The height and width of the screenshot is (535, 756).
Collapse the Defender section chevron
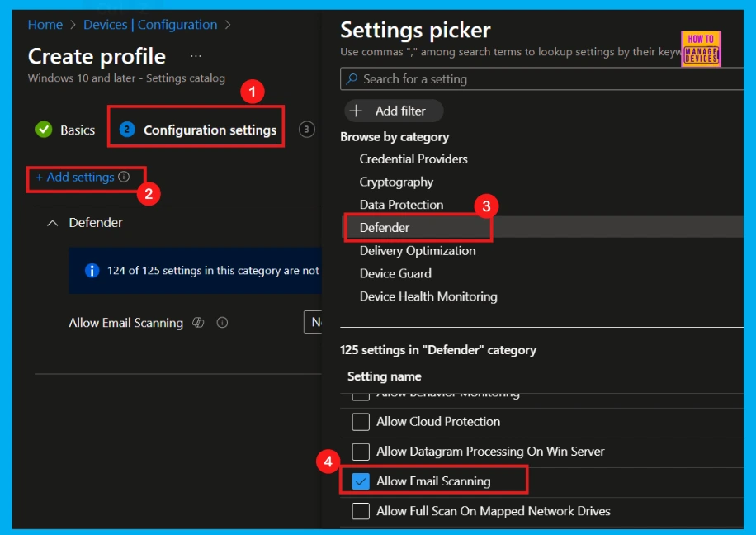(53, 223)
